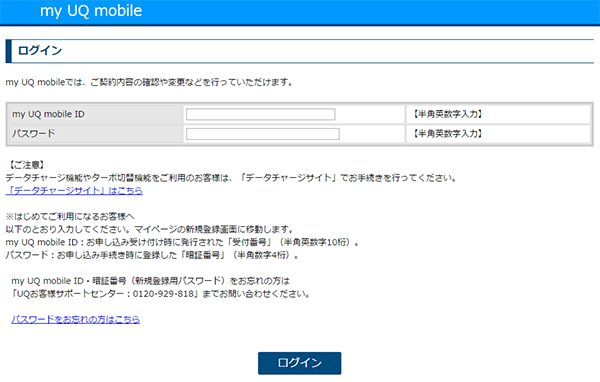Image resolution: width=600 pixels, height=382 pixels.
Task: Open the パスワードをお忘れの方はこちら link
Action: tap(75, 319)
